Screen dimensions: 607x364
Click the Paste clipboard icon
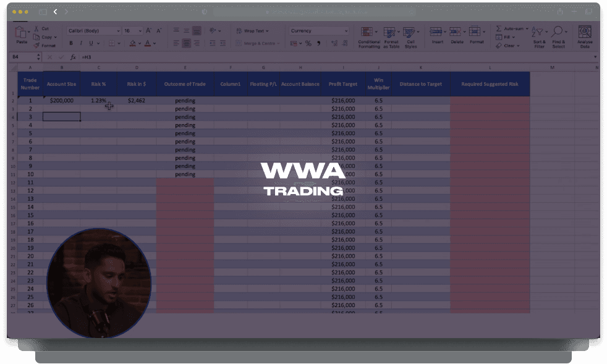pyautogui.click(x=20, y=32)
